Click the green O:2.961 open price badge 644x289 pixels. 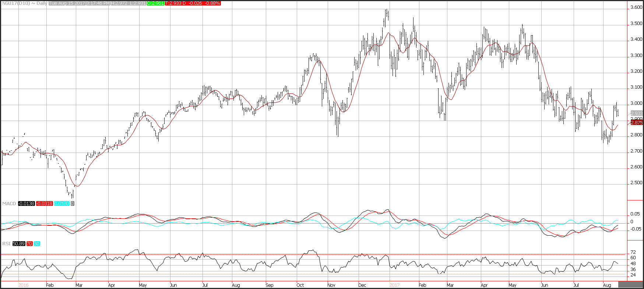156,3
